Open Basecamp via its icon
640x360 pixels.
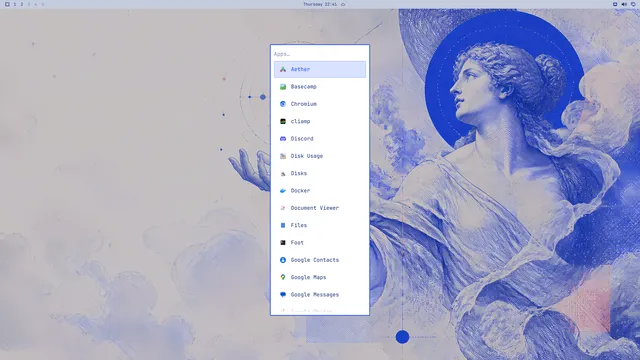point(283,87)
